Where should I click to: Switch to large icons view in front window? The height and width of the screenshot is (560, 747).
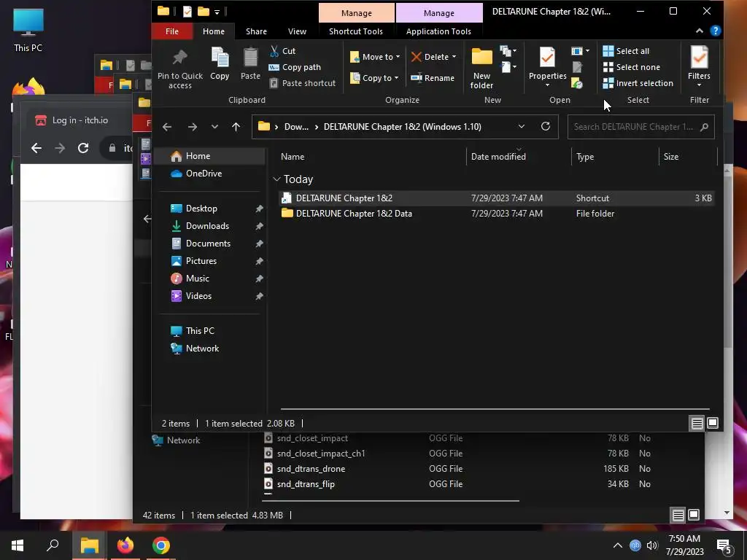(x=713, y=423)
